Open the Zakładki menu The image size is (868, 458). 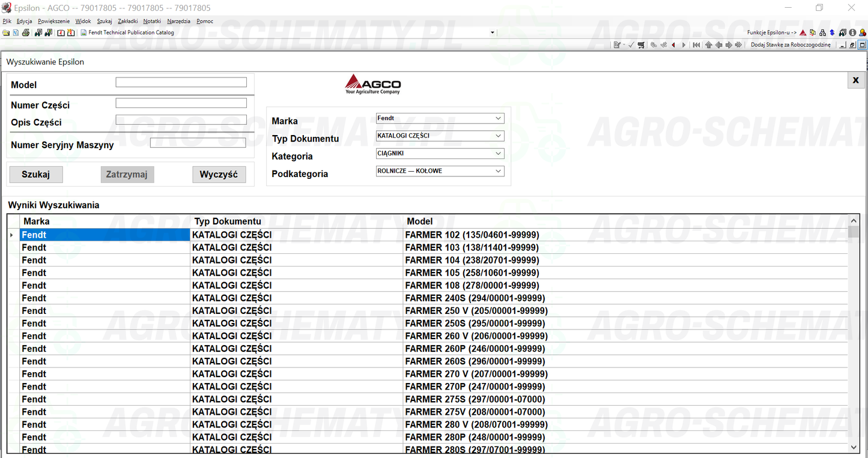pyautogui.click(x=127, y=21)
